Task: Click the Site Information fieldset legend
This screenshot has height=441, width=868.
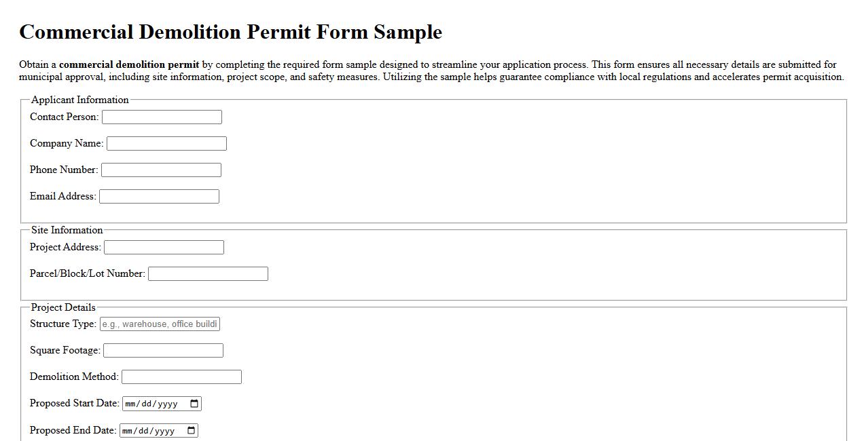Action: [x=66, y=230]
